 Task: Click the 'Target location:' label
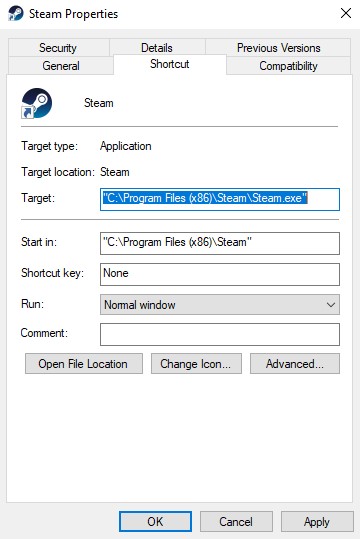click(58, 172)
